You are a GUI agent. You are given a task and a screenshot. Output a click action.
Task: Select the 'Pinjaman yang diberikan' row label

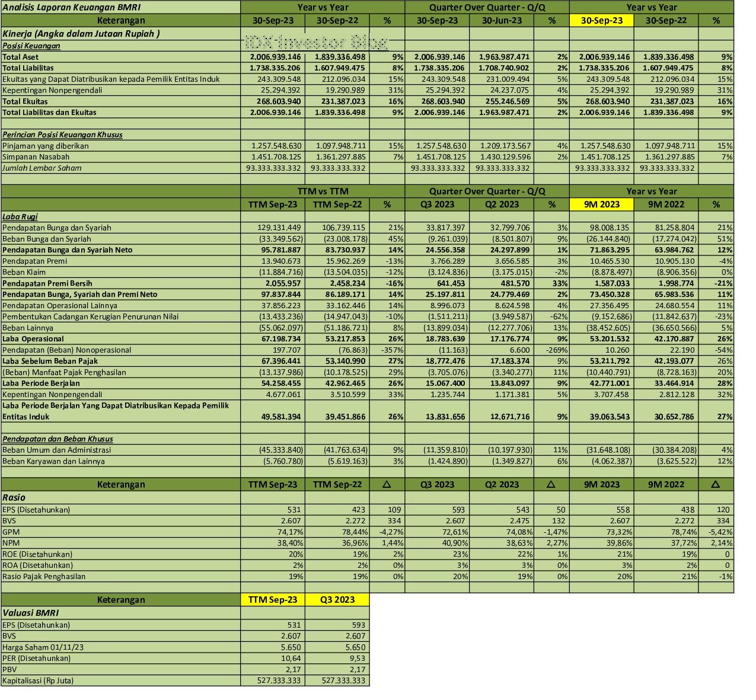[46, 146]
